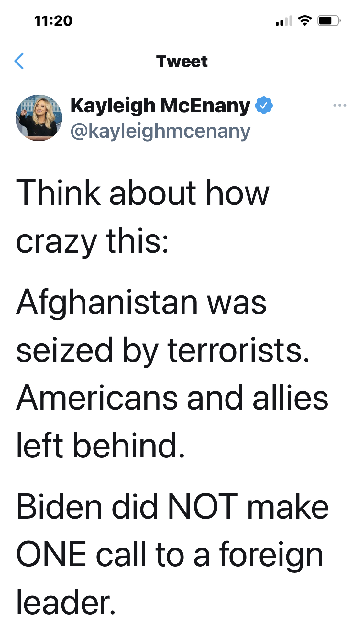Tap the Tweet header title
364x635 pixels.
point(182,62)
